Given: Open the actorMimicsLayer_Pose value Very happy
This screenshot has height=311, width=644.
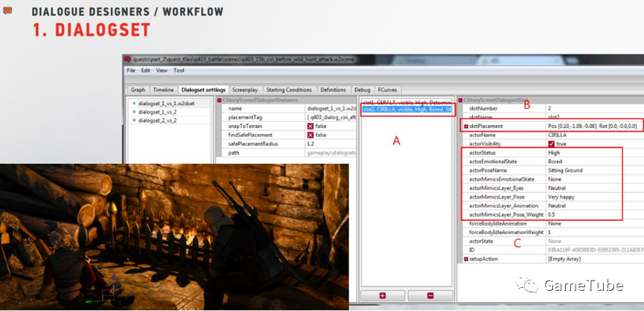Looking at the screenshot, I should coord(595,197).
